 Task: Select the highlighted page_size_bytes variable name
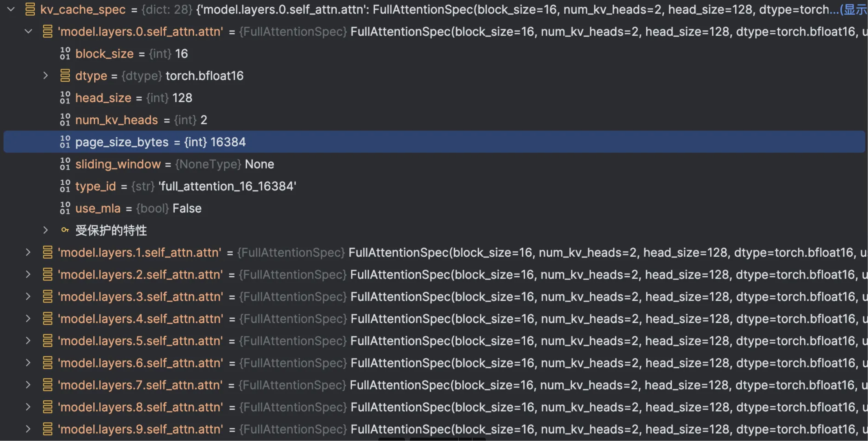122,142
